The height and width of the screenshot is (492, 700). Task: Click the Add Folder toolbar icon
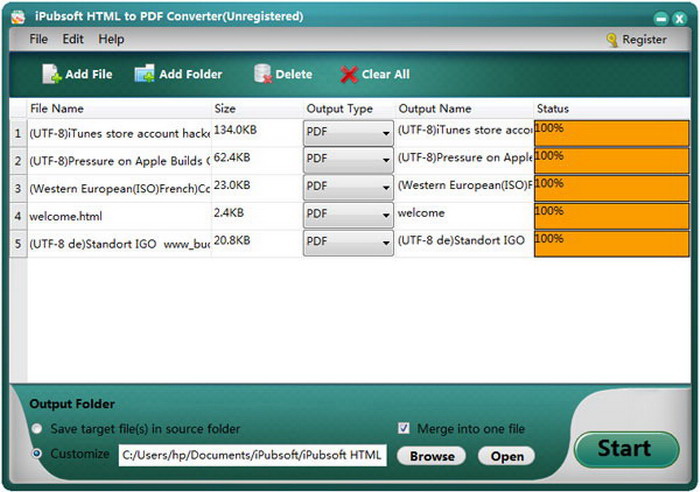click(145, 74)
